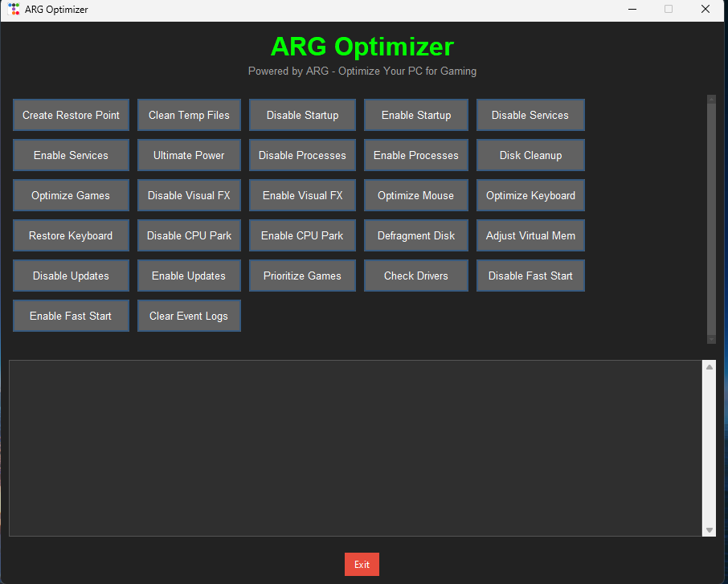Click the red Exit button
This screenshot has height=584, width=728.
click(x=362, y=565)
